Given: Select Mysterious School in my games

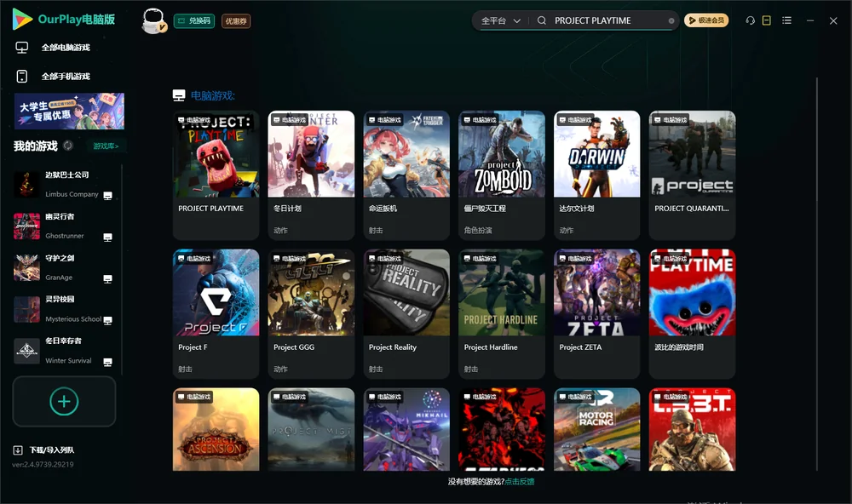Looking at the screenshot, I should coord(63,310).
